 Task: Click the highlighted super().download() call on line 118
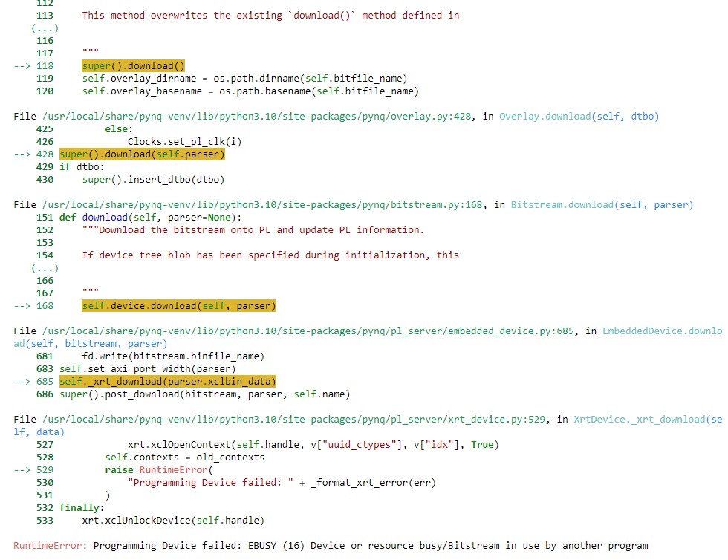click(x=133, y=66)
